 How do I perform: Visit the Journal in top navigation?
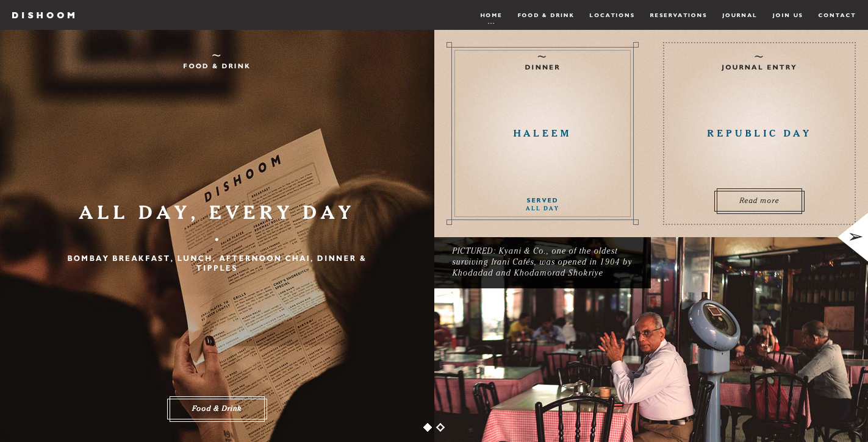pos(739,15)
